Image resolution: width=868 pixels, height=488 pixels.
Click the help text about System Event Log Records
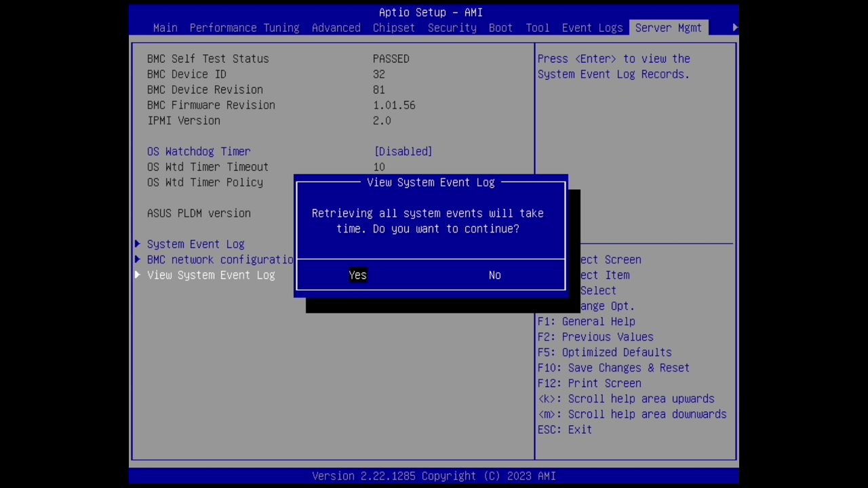point(614,66)
